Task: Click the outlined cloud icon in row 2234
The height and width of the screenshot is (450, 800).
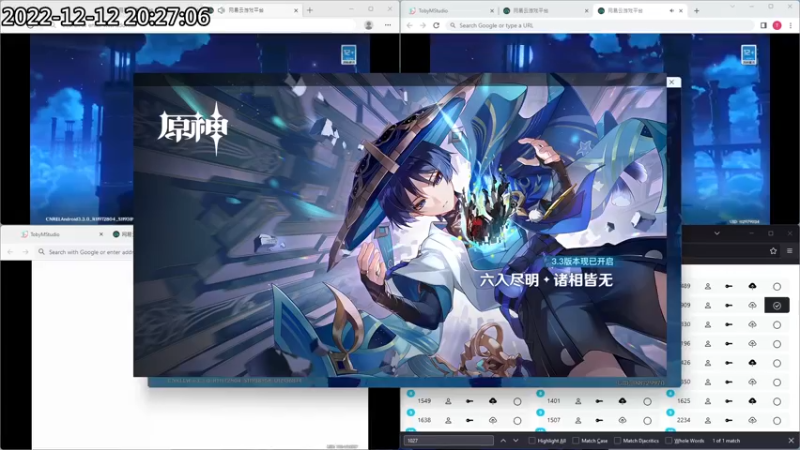Action: point(753,420)
